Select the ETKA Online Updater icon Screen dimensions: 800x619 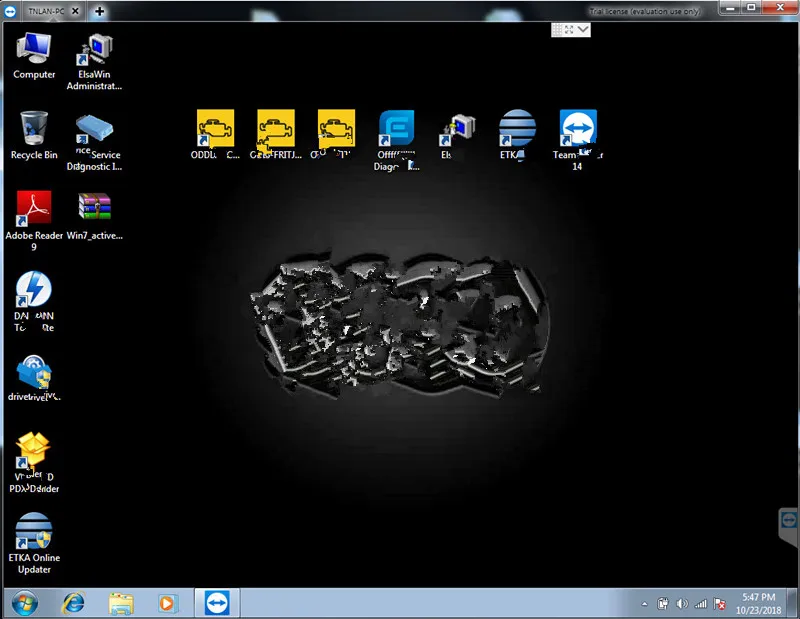34,543
